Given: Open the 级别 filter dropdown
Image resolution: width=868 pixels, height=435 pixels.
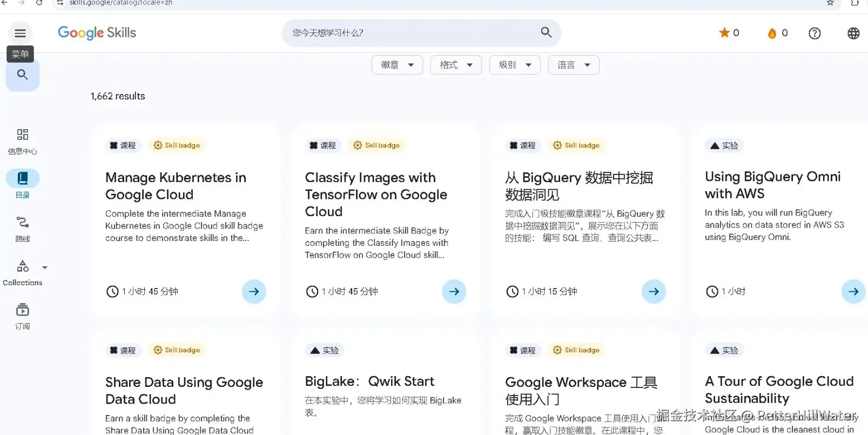Looking at the screenshot, I should (515, 65).
